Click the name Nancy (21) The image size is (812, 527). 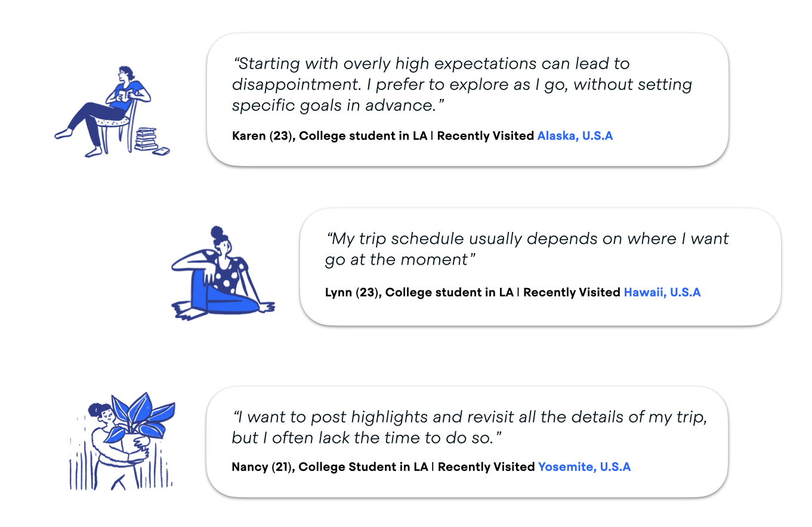point(263,467)
